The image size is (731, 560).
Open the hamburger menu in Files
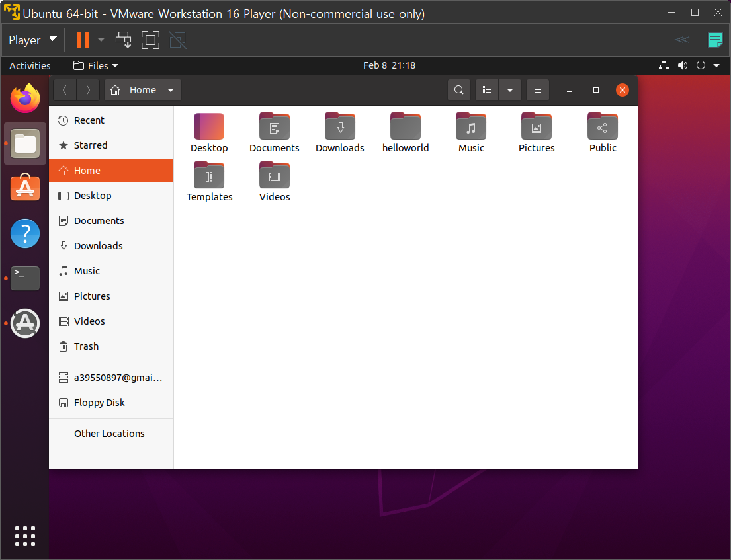pyautogui.click(x=538, y=90)
